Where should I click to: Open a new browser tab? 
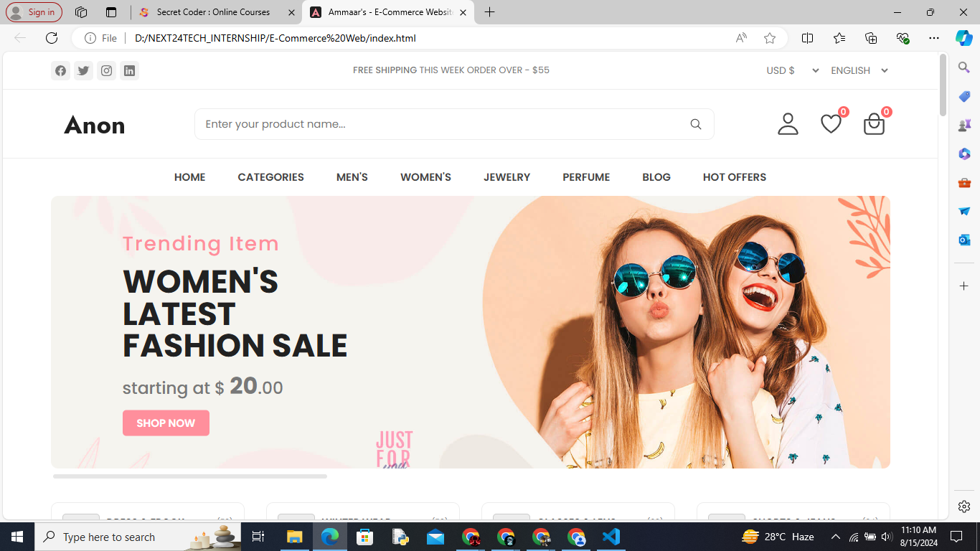pos(489,12)
